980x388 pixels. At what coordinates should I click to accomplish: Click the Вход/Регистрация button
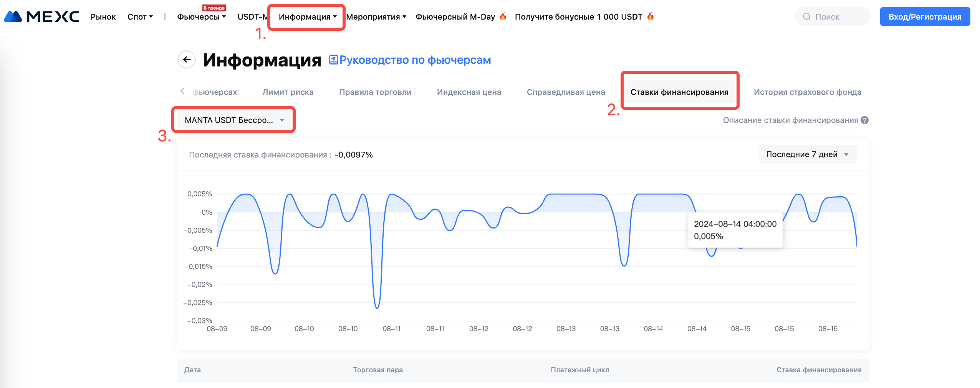[x=925, y=17]
